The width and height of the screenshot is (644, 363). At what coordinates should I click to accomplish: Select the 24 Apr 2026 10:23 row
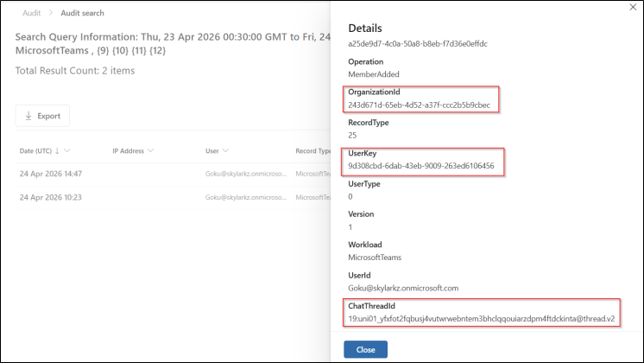(x=173, y=197)
